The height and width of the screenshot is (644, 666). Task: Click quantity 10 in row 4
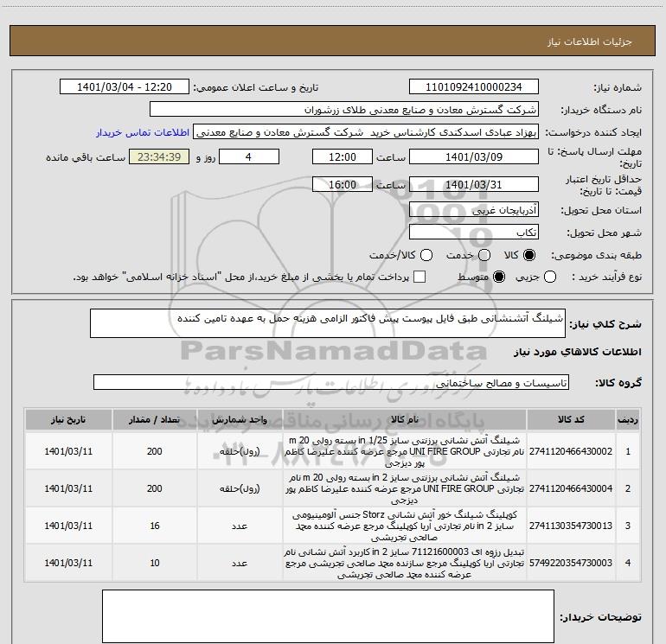coord(155,563)
